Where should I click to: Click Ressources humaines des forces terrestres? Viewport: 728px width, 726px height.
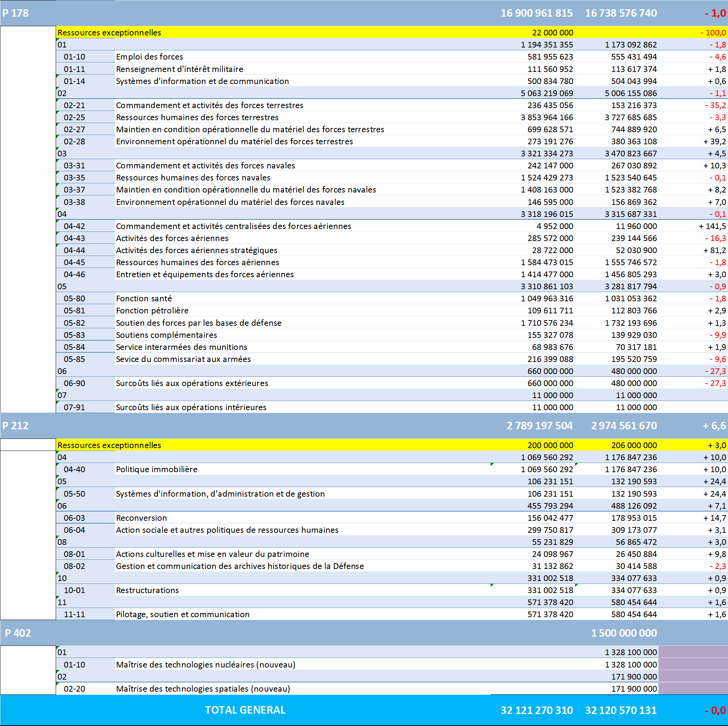[x=197, y=117]
